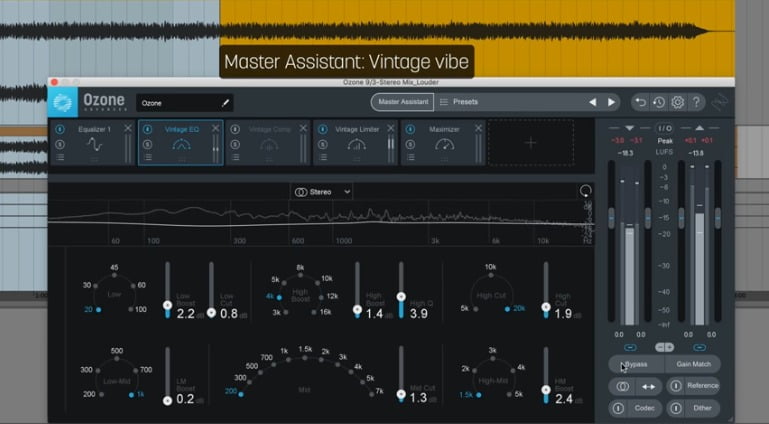Click the Gain Match button
The height and width of the screenshot is (424, 769).
tap(693, 364)
